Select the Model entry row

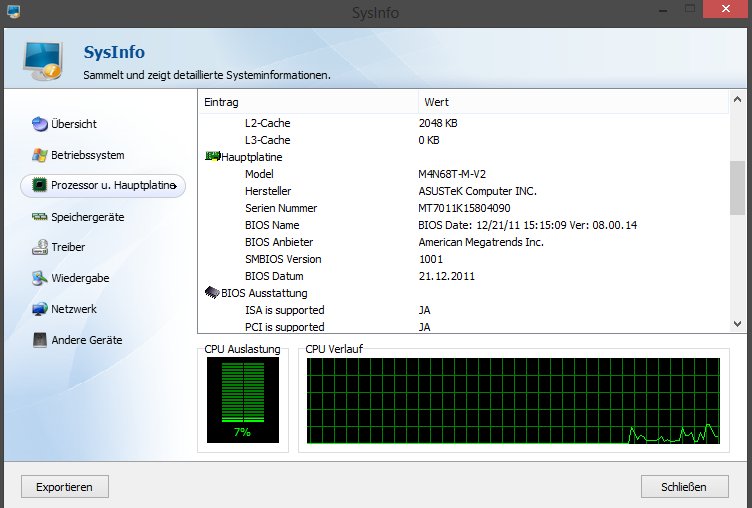(x=463, y=174)
